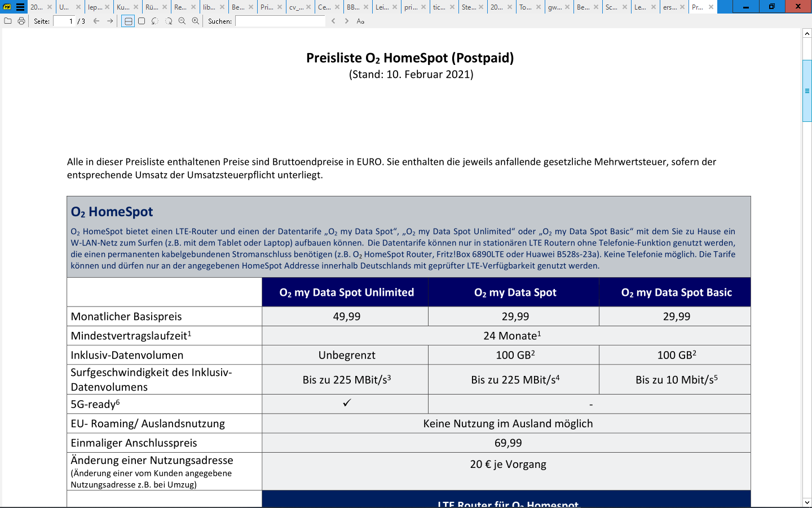Screen dimensions: 812x508
Task: Rotate the document right
Action: point(169,21)
